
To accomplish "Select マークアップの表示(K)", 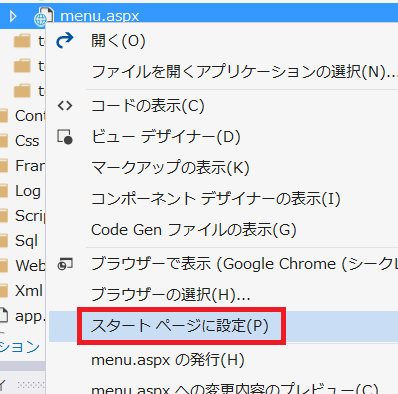I will [x=170, y=168].
